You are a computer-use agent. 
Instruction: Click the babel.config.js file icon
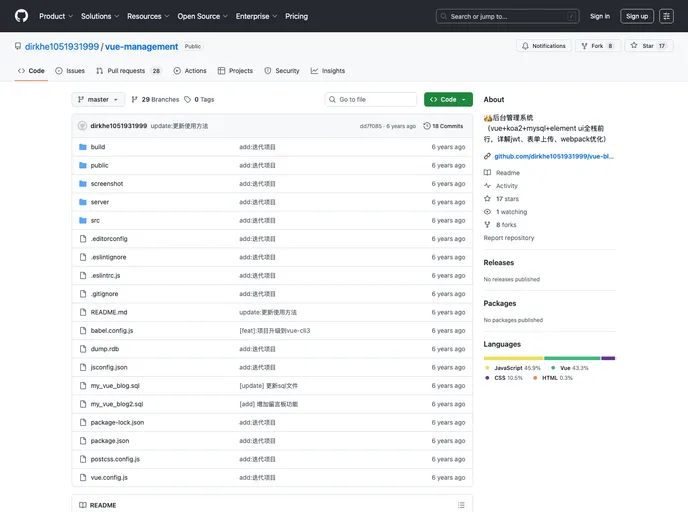(x=82, y=331)
